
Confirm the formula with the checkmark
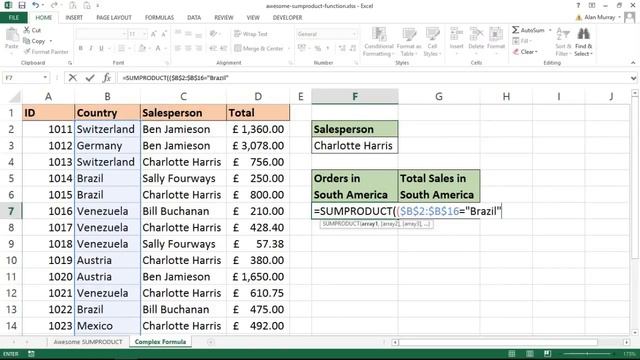(x=90, y=78)
